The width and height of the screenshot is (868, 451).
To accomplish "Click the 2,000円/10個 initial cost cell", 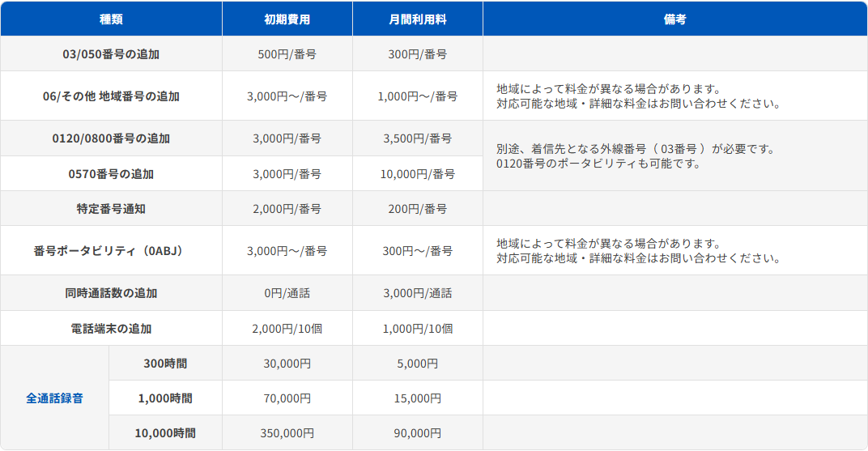I will pyautogui.click(x=287, y=328).
